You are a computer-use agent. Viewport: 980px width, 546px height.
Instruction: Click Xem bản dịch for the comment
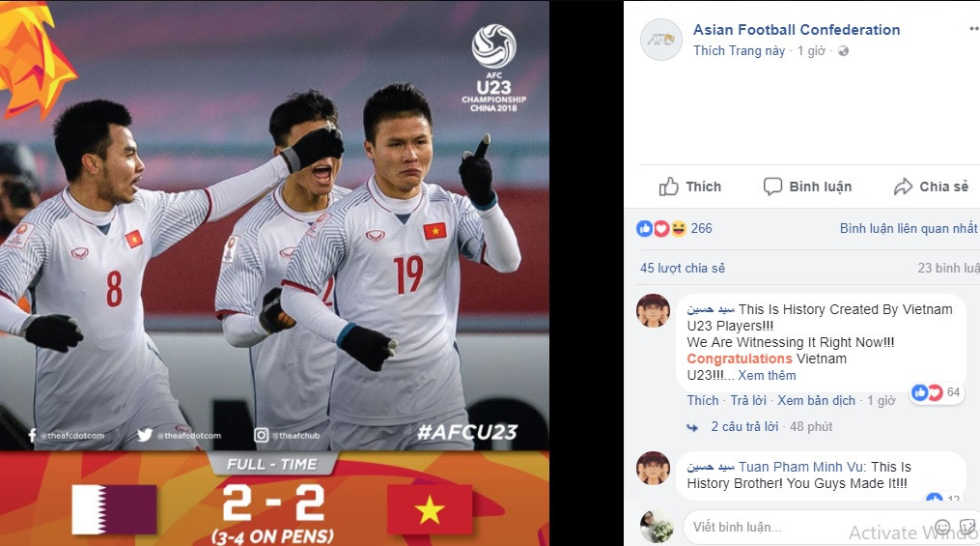[x=816, y=400]
